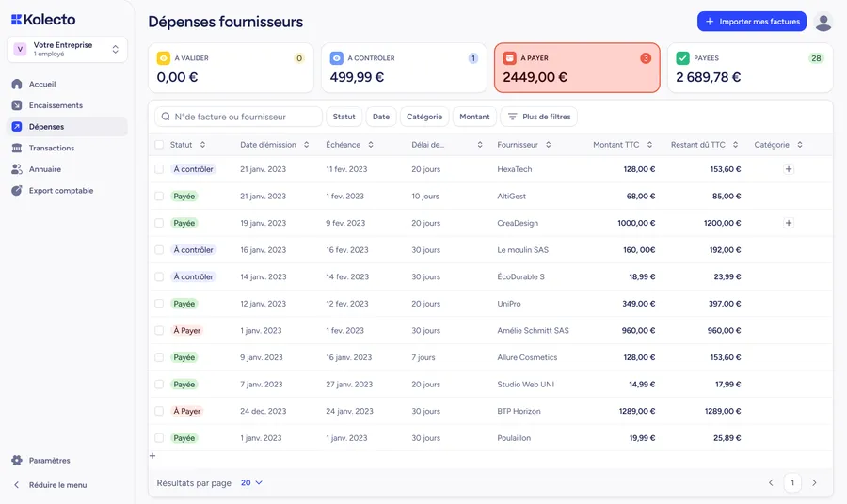The image size is (847, 504).
Task: Tick the checkbox for the AltiGest invoice
Action: click(159, 196)
